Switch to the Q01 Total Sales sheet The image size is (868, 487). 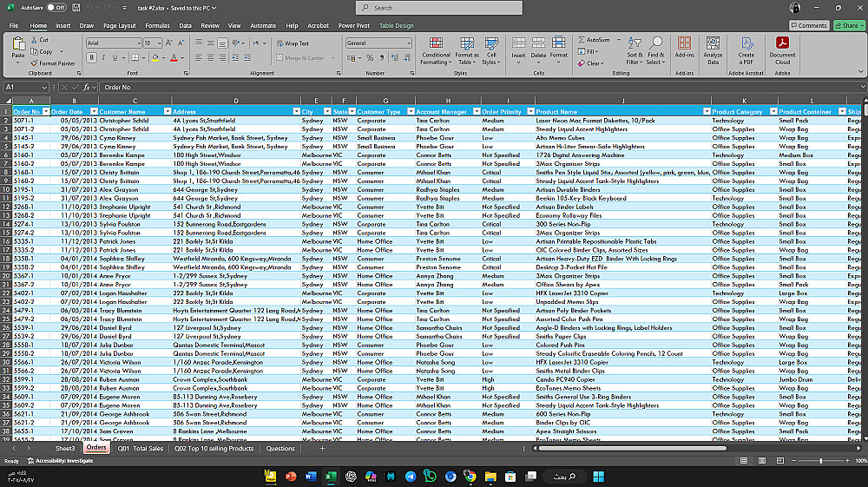[x=141, y=449]
